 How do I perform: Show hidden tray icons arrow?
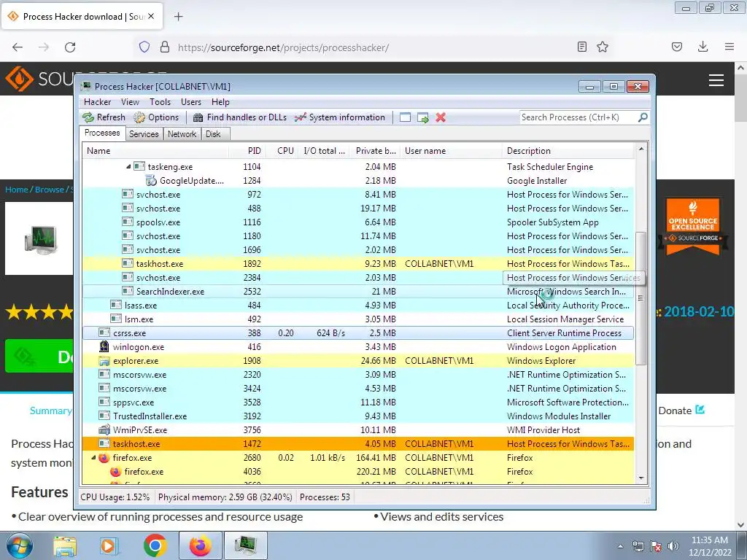(620, 546)
